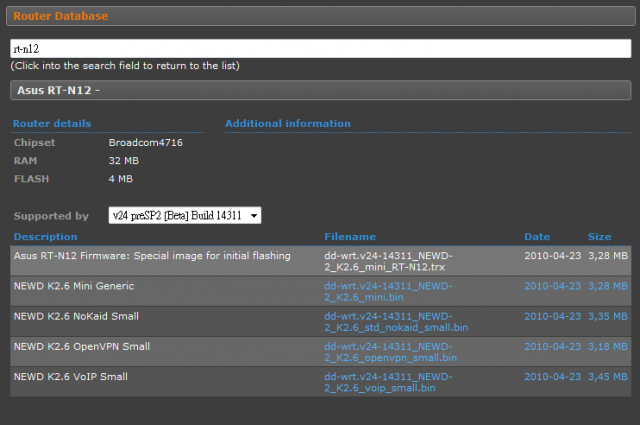Select the Special image for initial flashing description

click(152, 256)
